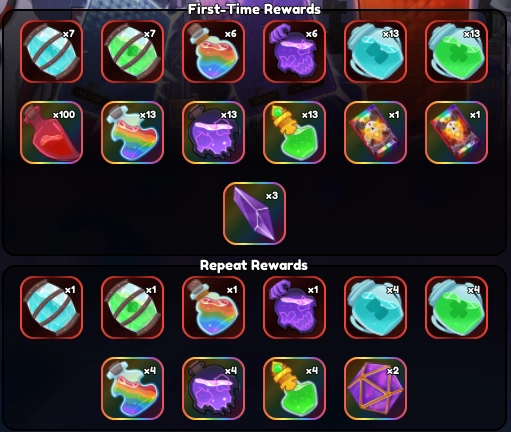Select first-time green bottle with gold neck x13
The width and height of the screenshot is (511, 432).
pyautogui.click(x=294, y=132)
